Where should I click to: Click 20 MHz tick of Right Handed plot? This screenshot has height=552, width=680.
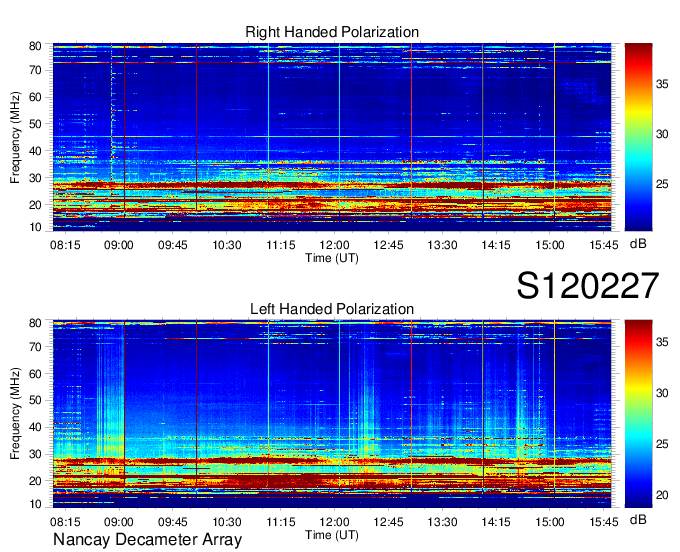click(35, 205)
